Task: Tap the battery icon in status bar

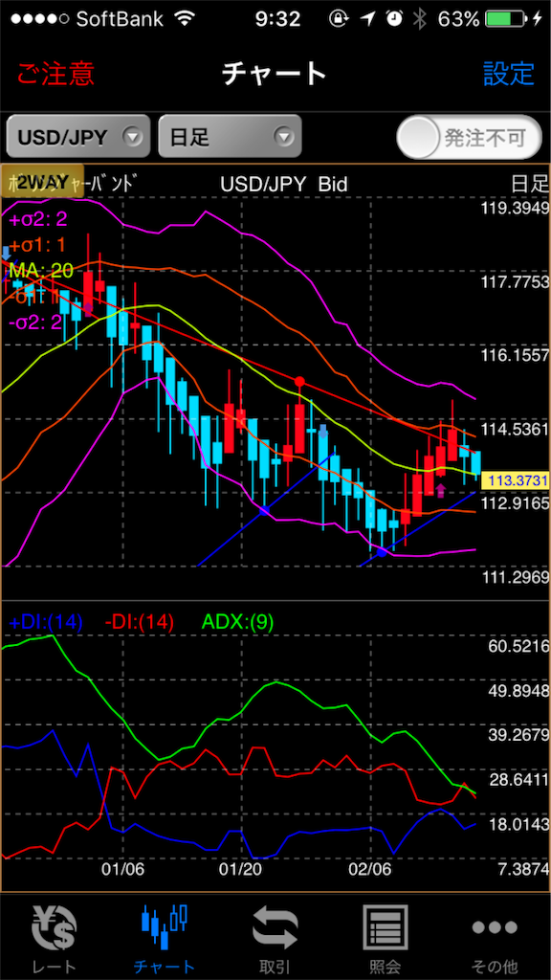Action: pos(505,19)
